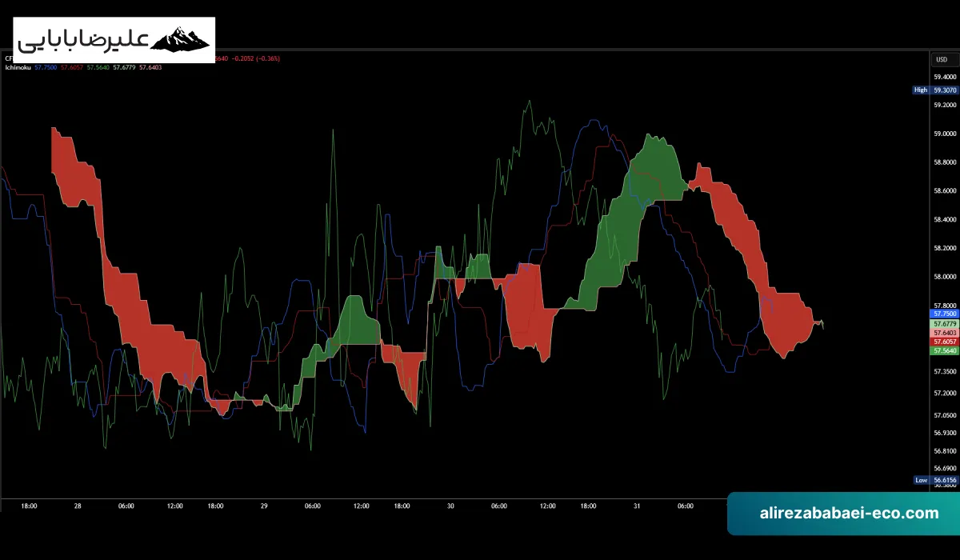
Task: Click the High 59.3070 price marker
Action: 935,90
